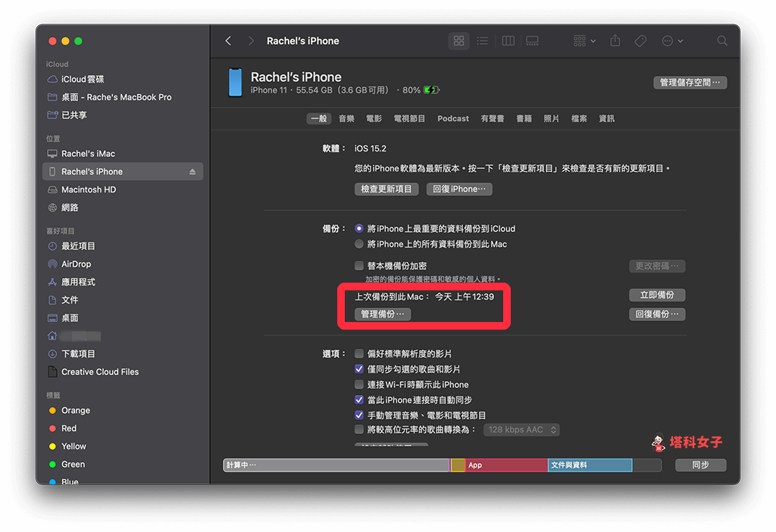
Task: Switch to the 照片 tab
Action: (552, 119)
